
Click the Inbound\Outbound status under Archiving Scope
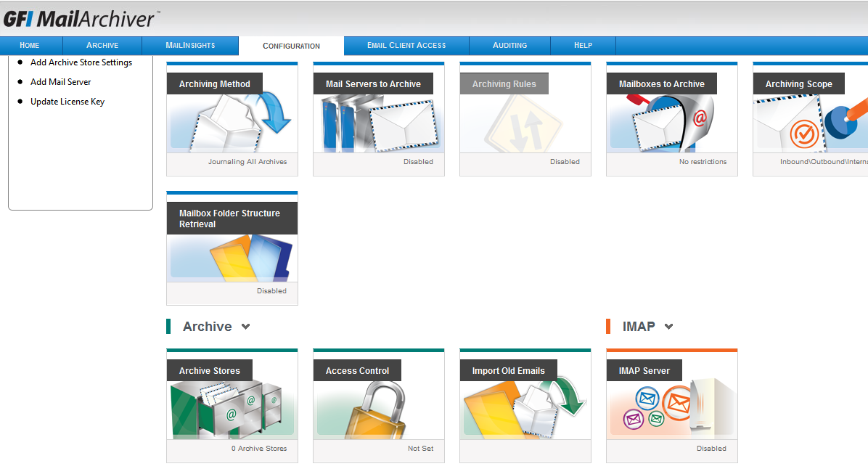[x=824, y=162]
